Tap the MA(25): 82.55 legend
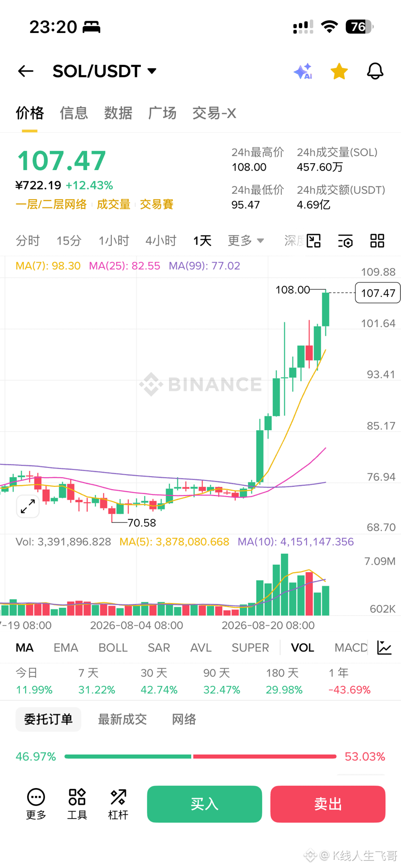 click(x=124, y=266)
